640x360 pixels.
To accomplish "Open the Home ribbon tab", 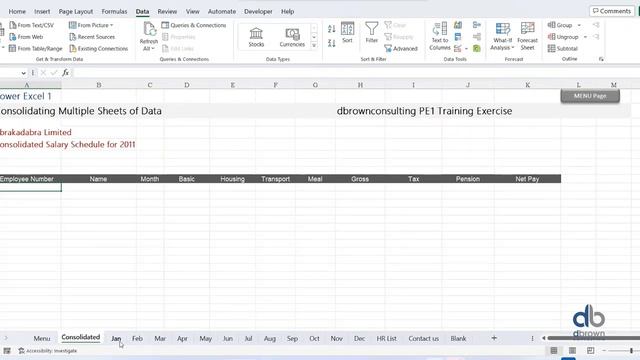I will (x=17, y=11).
